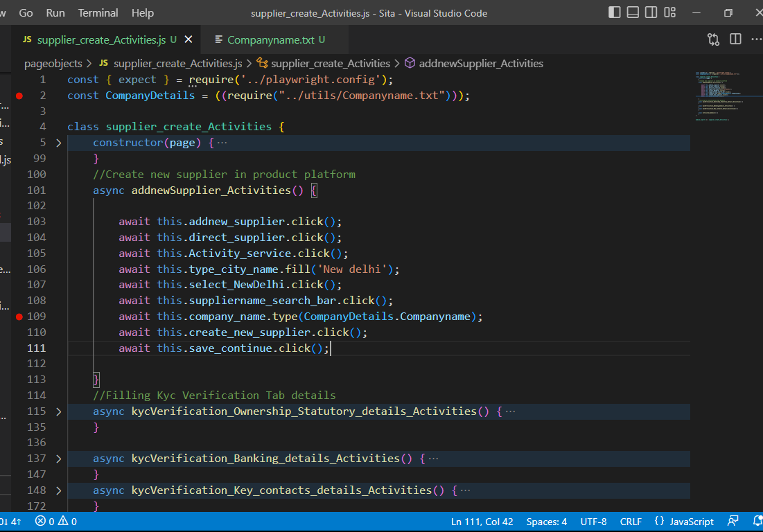The width and height of the screenshot is (763, 532).
Task: Open Terminal menu
Action: [98, 13]
